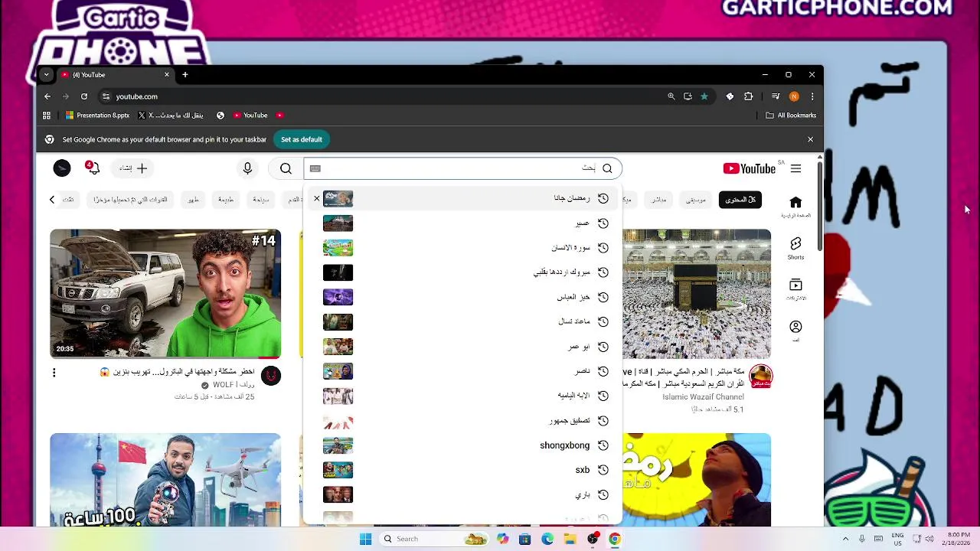Open Chrome apps grid on bookmarks bar
The height and width of the screenshot is (551, 980).
coord(47,116)
